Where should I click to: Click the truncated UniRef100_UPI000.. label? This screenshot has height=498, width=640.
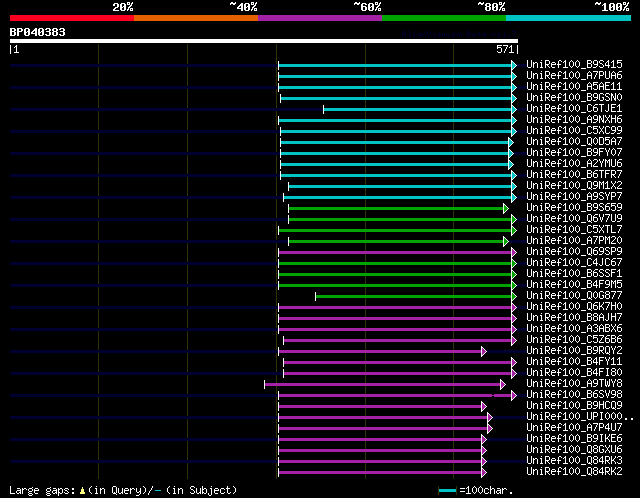pos(580,417)
